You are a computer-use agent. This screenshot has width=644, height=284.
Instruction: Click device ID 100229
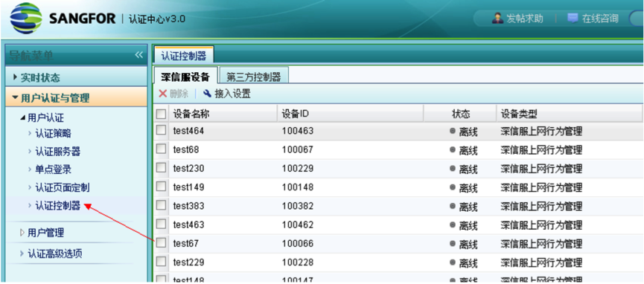(x=298, y=169)
